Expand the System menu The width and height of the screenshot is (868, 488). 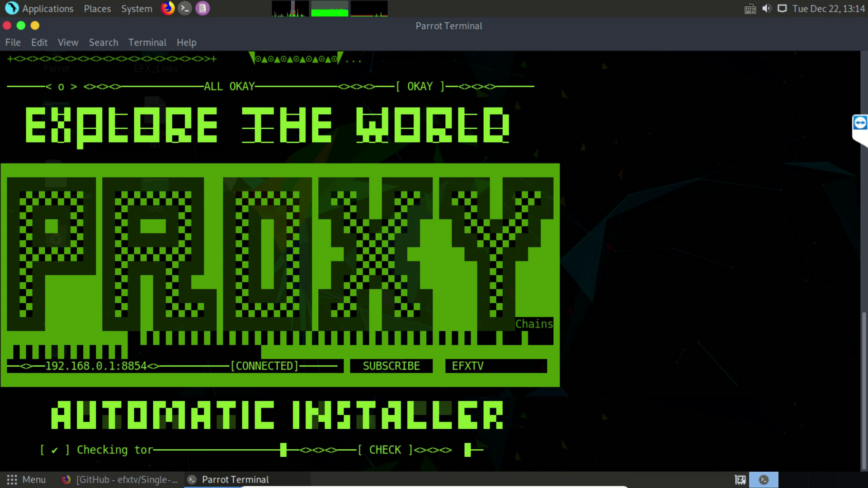[x=137, y=9]
